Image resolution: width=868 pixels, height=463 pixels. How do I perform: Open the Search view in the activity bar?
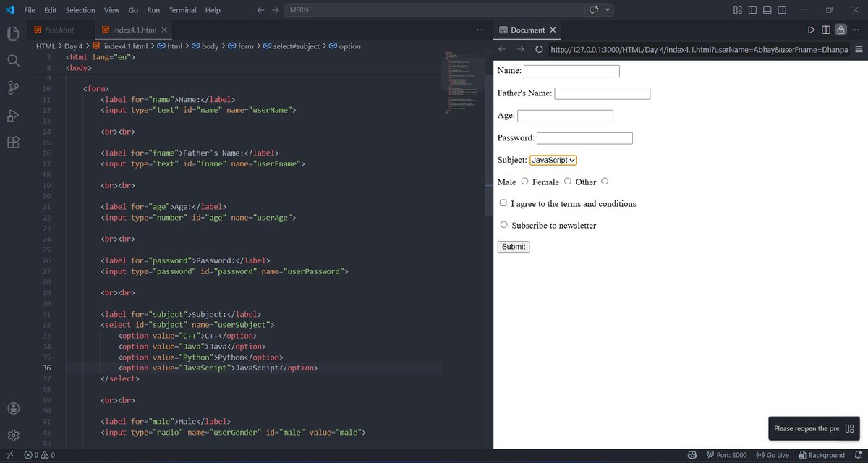coord(13,60)
